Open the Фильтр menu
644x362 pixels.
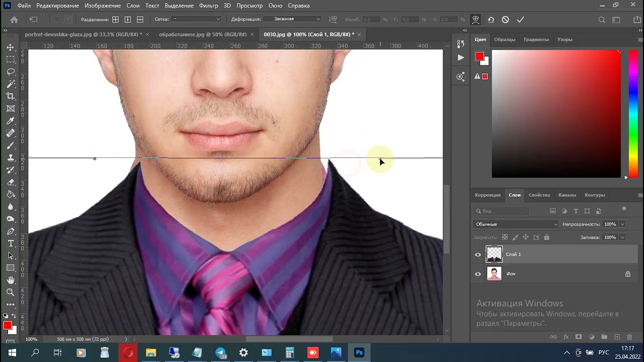pyautogui.click(x=208, y=6)
